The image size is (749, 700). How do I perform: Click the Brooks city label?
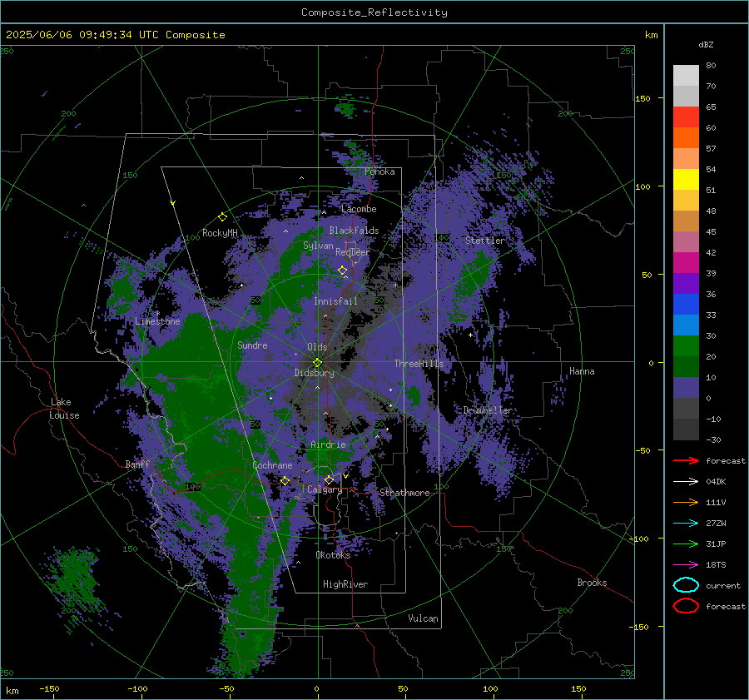coord(592,583)
